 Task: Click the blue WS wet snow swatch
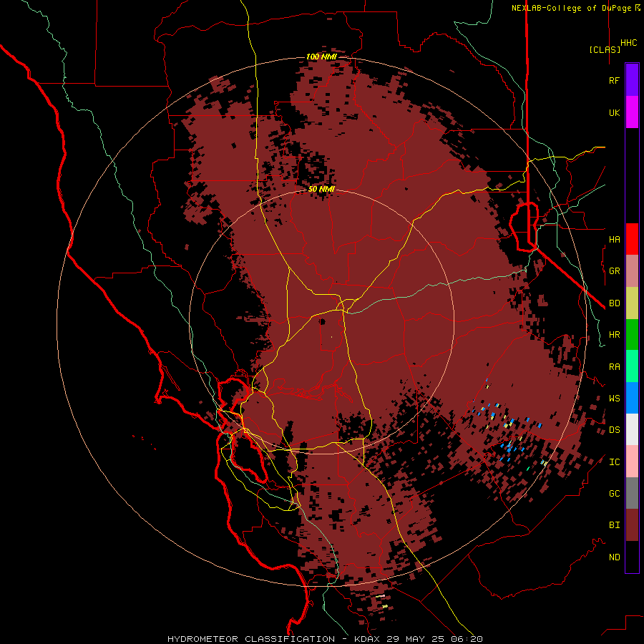pyautogui.click(x=632, y=398)
